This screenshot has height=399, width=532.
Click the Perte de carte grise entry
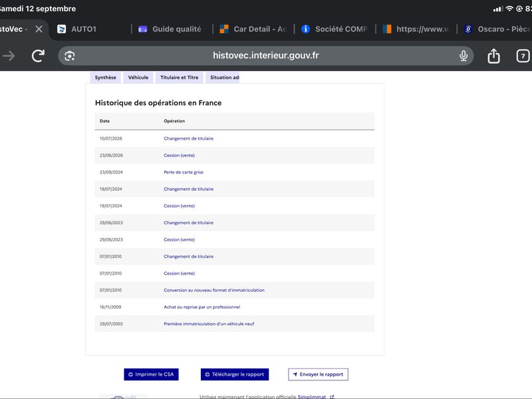point(184,172)
